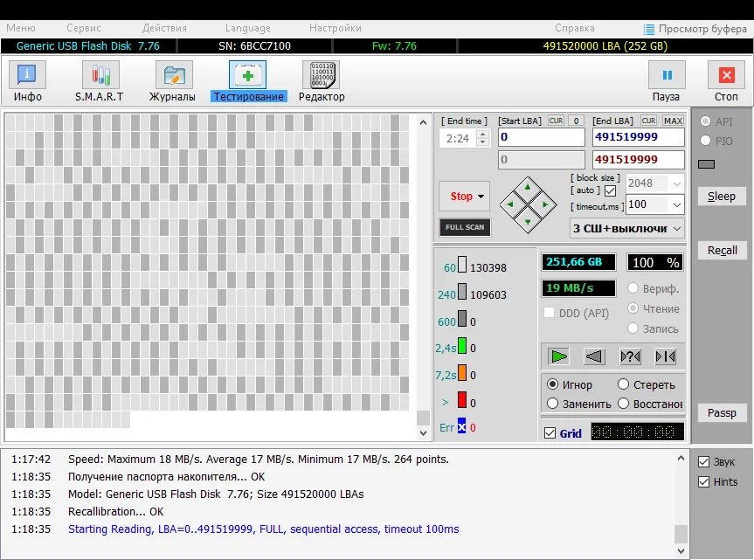Click the random-access scan button with question mark
Viewport: 754px width, 560px height.
(630, 356)
